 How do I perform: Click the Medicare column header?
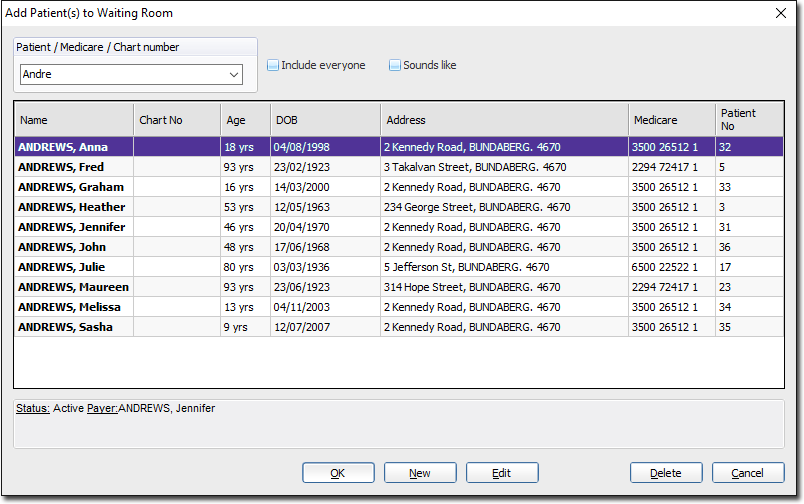tap(670, 120)
